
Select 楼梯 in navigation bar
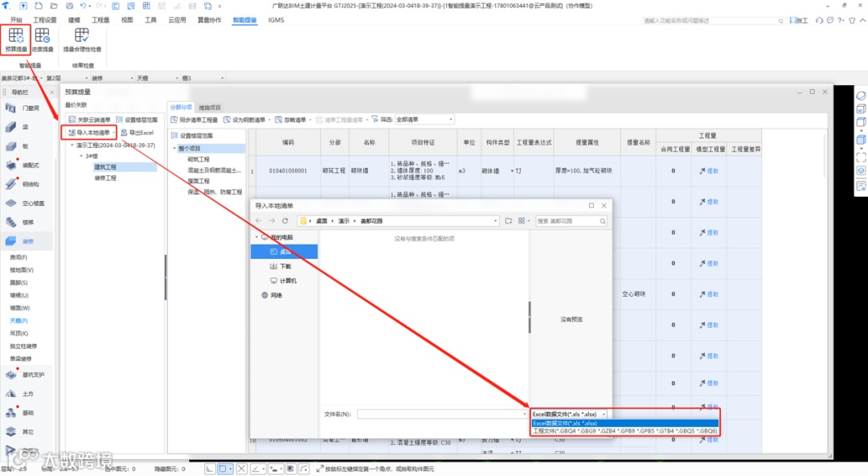pyautogui.click(x=27, y=222)
